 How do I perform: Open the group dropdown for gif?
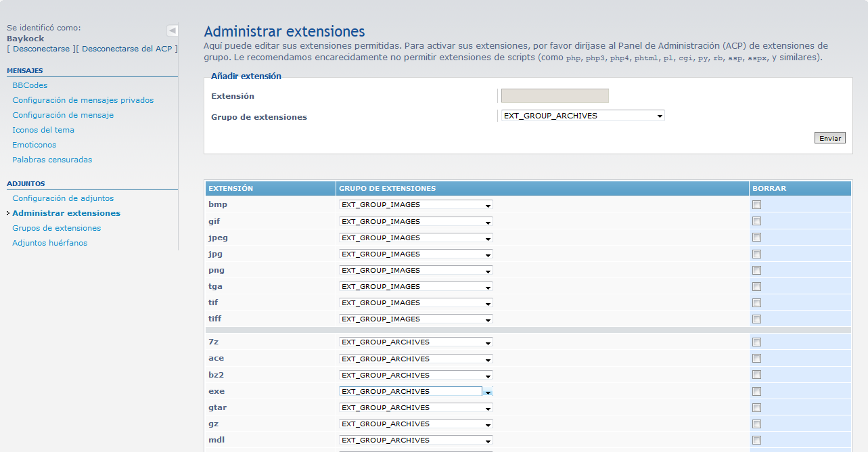pyautogui.click(x=415, y=222)
